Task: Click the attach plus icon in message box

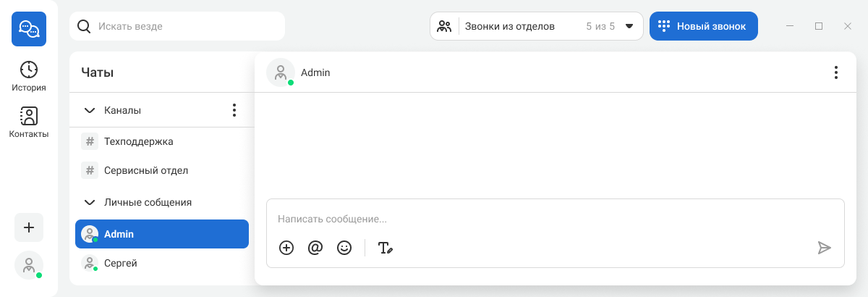Action: [286, 248]
